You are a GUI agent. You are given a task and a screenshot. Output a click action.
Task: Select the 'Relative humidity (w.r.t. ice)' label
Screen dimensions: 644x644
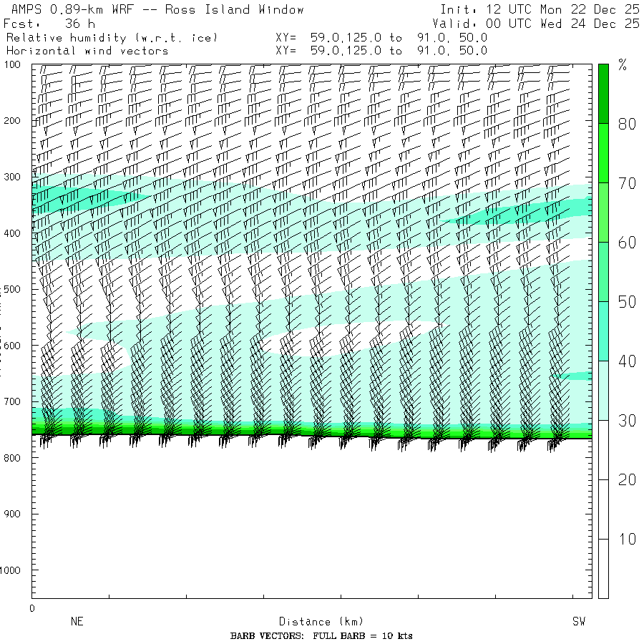112,37
